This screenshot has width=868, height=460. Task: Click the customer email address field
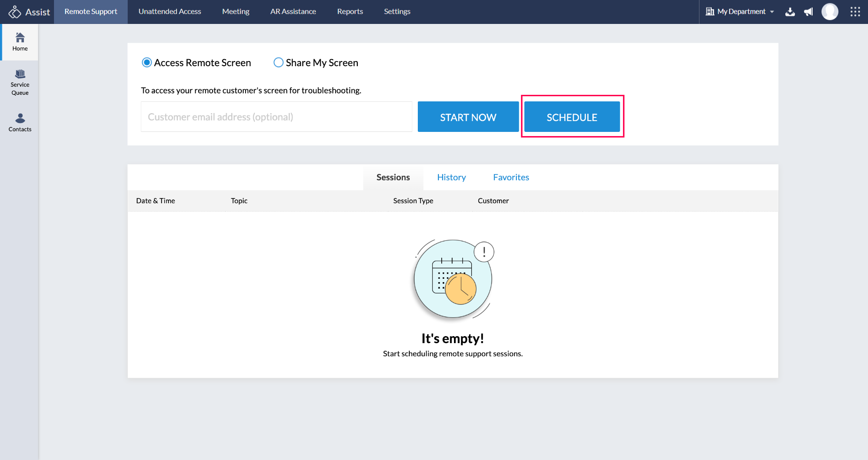pos(276,116)
